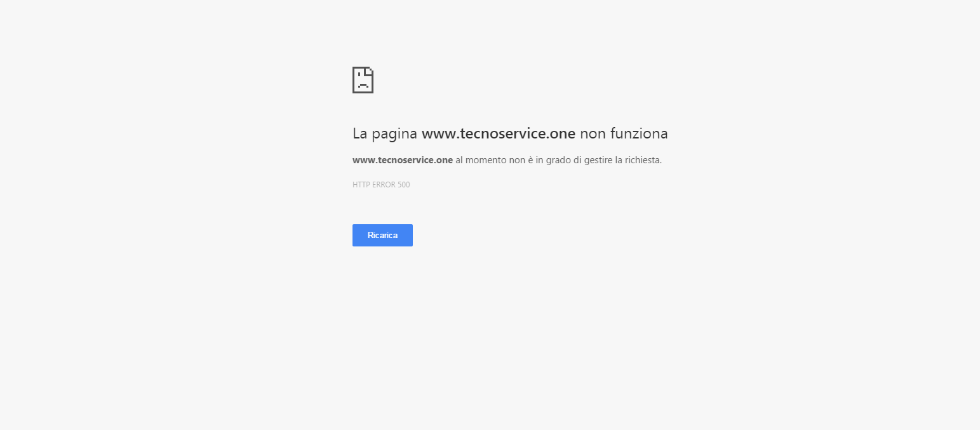This screenshot has width=980, height=430.
Task: Click the HTTP ERROR 500 text
Action: pos(381,185)
